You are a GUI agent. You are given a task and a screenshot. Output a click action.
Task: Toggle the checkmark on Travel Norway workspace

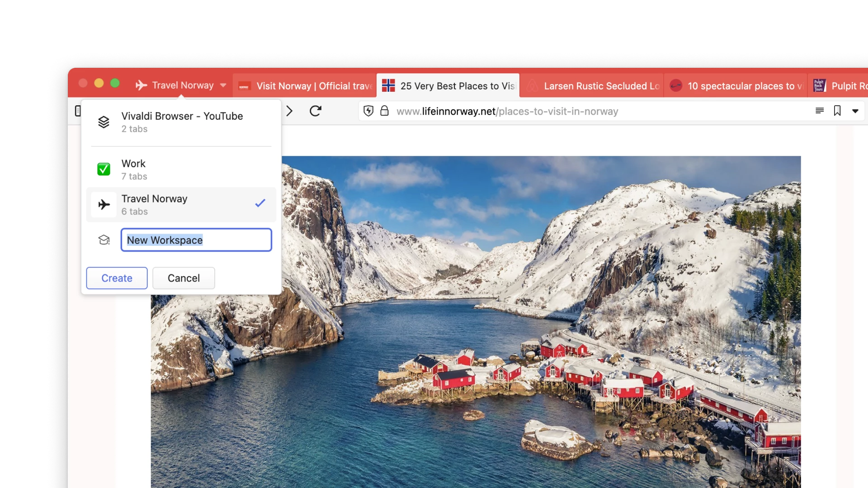click(x=259, y=203)
